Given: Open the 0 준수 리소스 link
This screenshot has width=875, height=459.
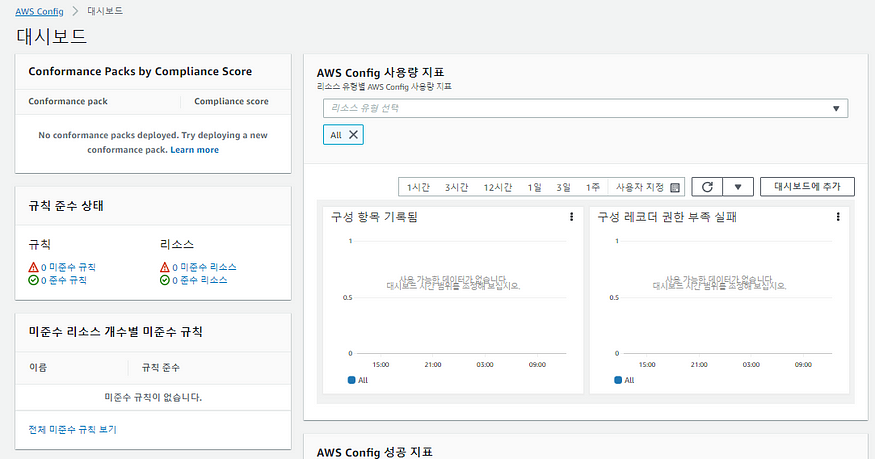Looking at the screenshot, I should 200,280.
